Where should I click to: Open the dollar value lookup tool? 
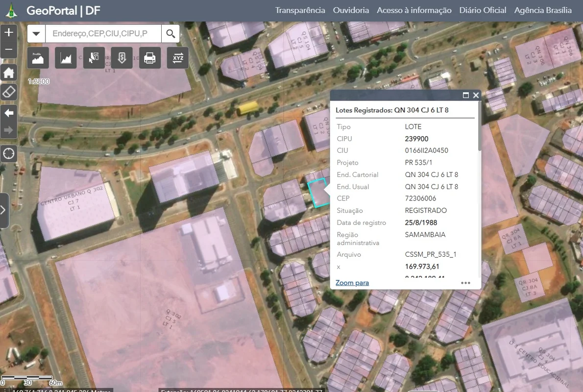121,58
